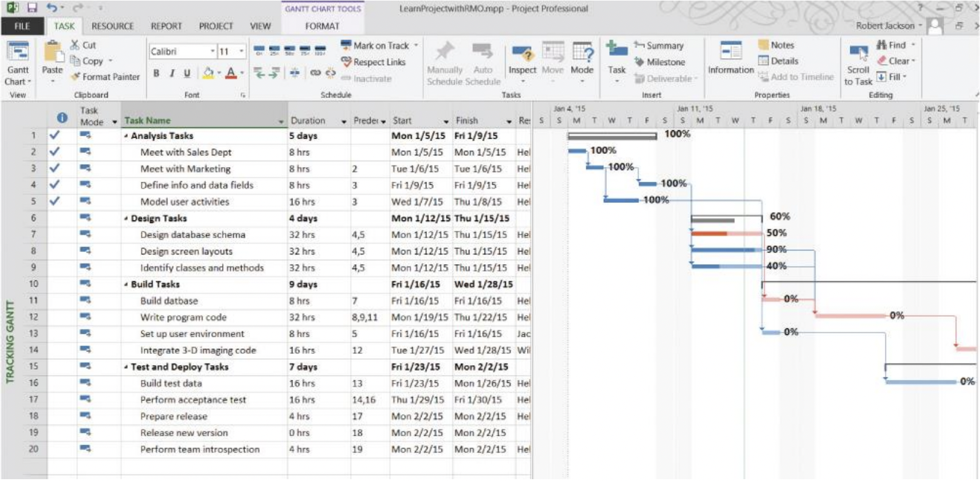This screenshot has height=481, width=980.
Task: Click the Link tasks chain icon
Action: 316,73
